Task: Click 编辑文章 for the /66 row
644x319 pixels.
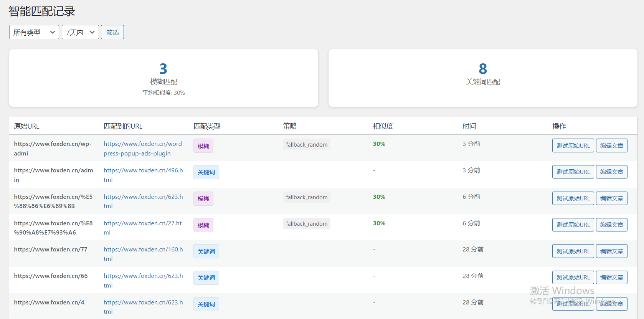Action: pyautogui.click(x=612, y=277)
